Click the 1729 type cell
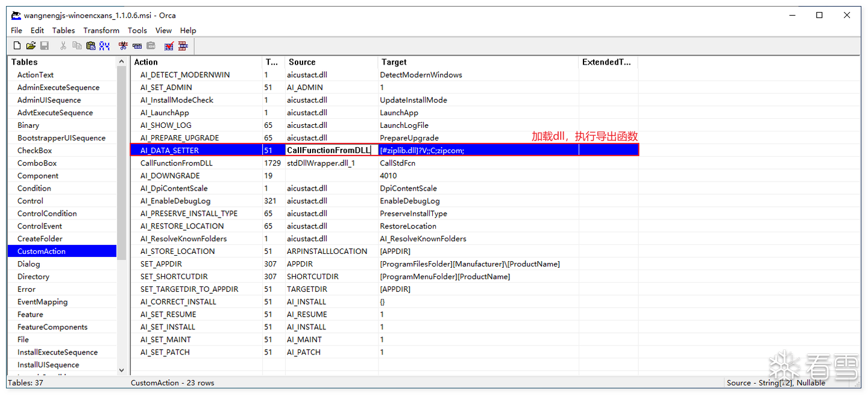 (272, 163)
